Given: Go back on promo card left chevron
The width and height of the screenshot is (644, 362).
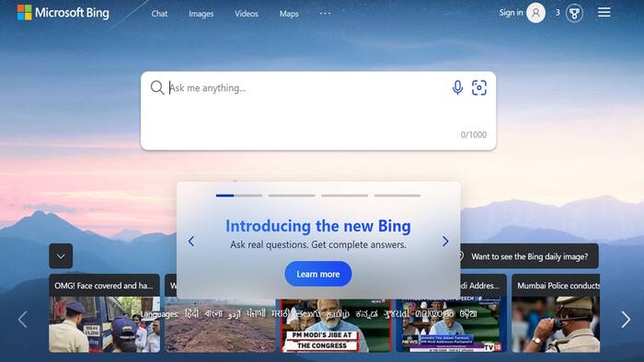Looking at the screenshot, I should pos(191,242).
